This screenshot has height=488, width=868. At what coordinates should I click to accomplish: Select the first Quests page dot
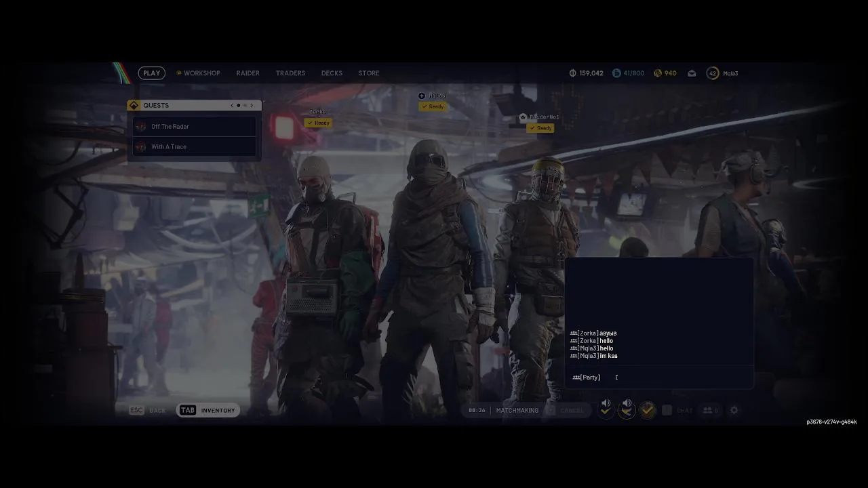point(238,105)
